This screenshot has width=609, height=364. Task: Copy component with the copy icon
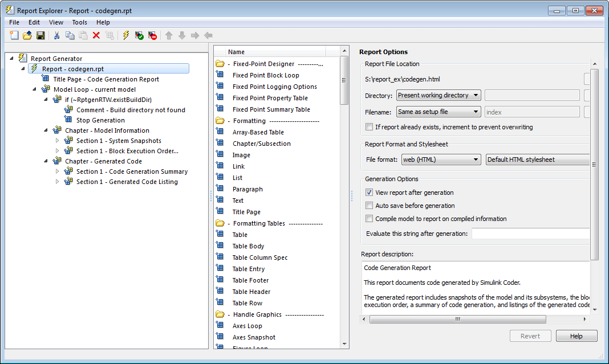click(70, 36)
